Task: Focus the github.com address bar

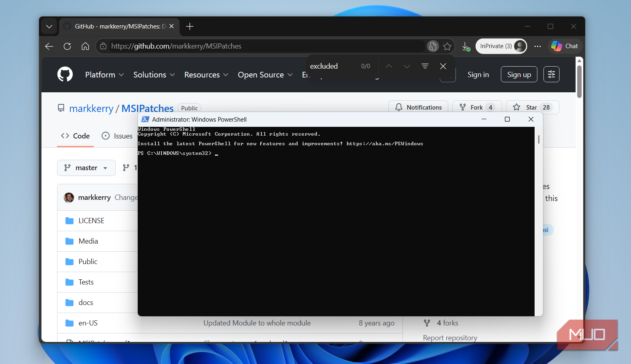Action: point(265,46)
